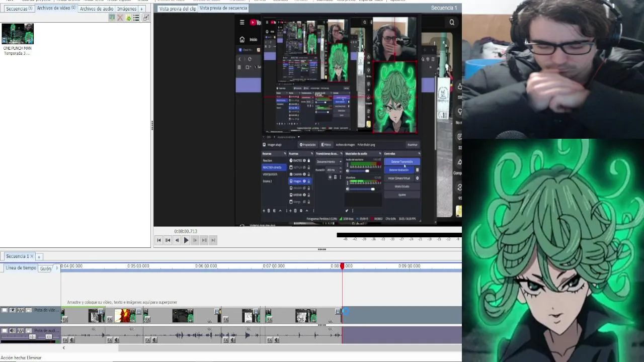Select the Vista previa del clip tab
This screenshot has width=644, height=362.
178,9
